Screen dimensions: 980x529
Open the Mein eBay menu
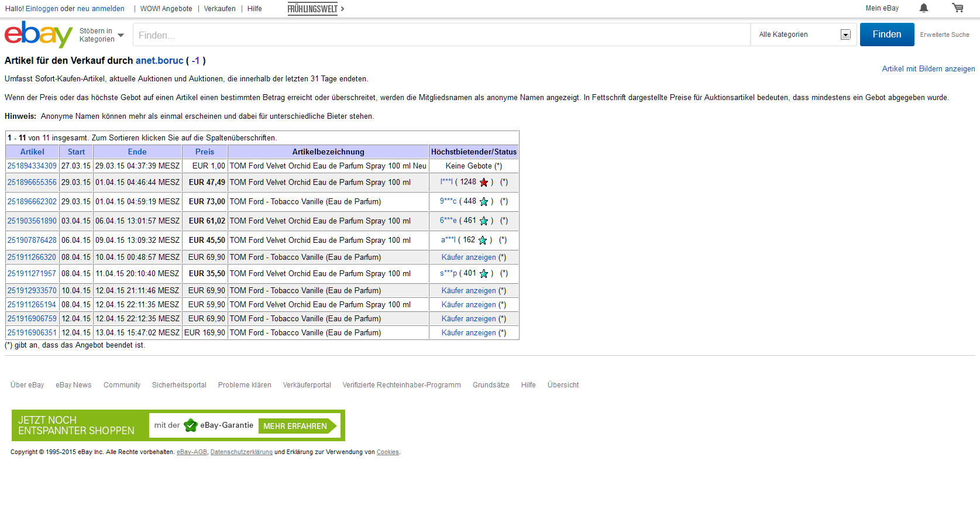coord(882,8)
